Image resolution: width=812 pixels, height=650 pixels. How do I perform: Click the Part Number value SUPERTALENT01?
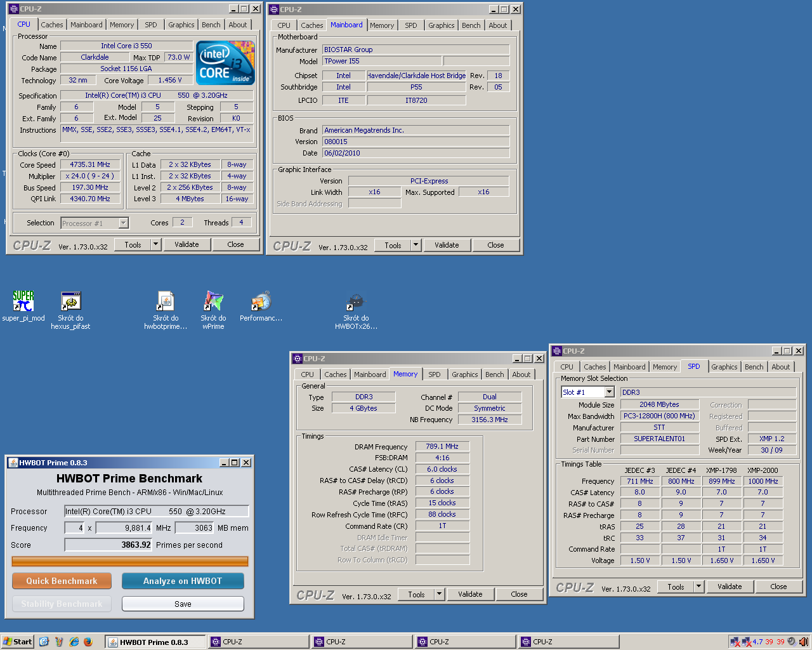660,439
